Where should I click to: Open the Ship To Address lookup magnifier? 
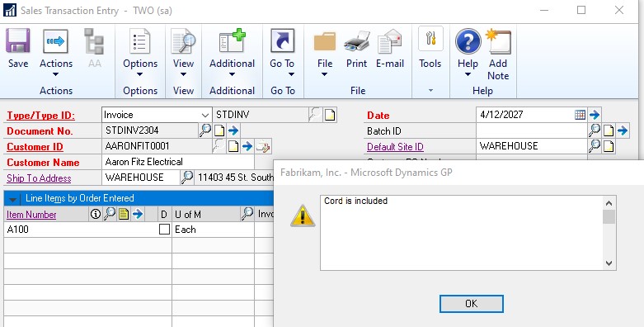coord(187,178)
